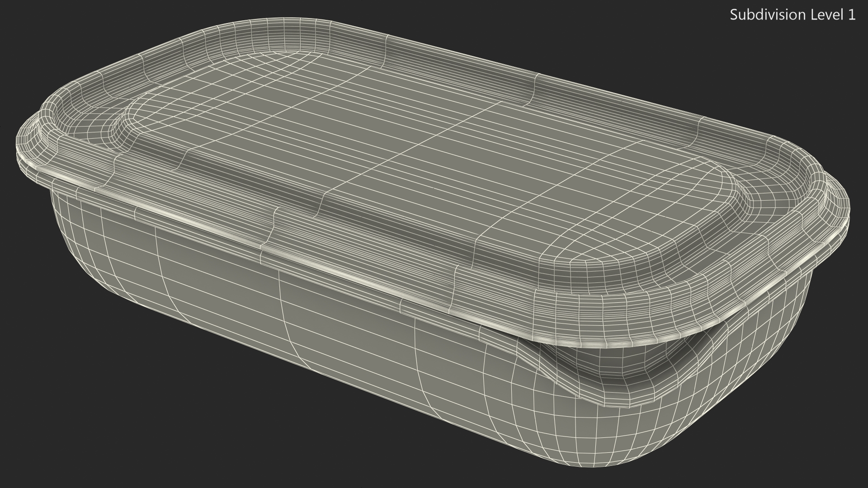The width and height of the screenshot is (868, 488).
Task: Click the 'Subdivision Level 1' label
Action: click(793, 15)
